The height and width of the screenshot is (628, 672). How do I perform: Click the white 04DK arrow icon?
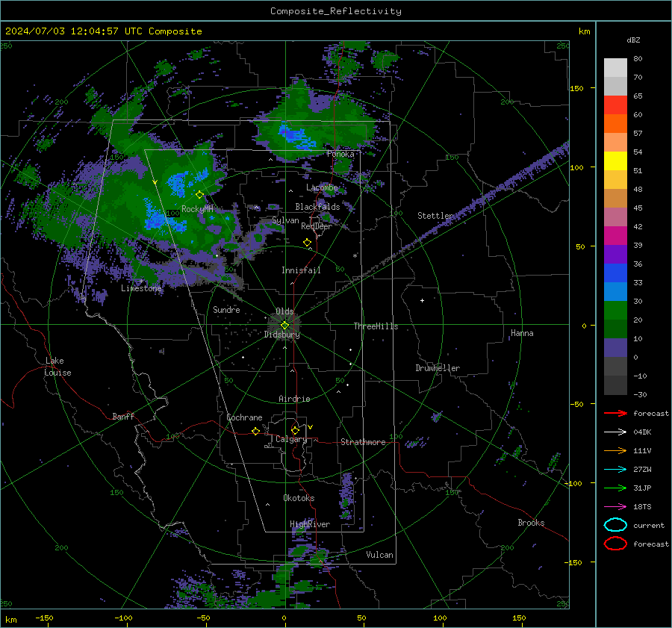point(615,432)
